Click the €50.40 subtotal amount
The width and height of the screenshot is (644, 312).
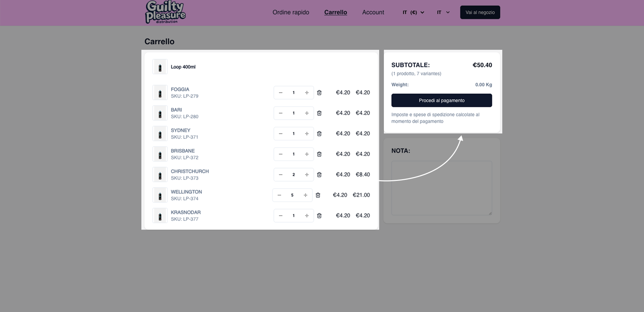pyautogui.click(x=482, y=65)
